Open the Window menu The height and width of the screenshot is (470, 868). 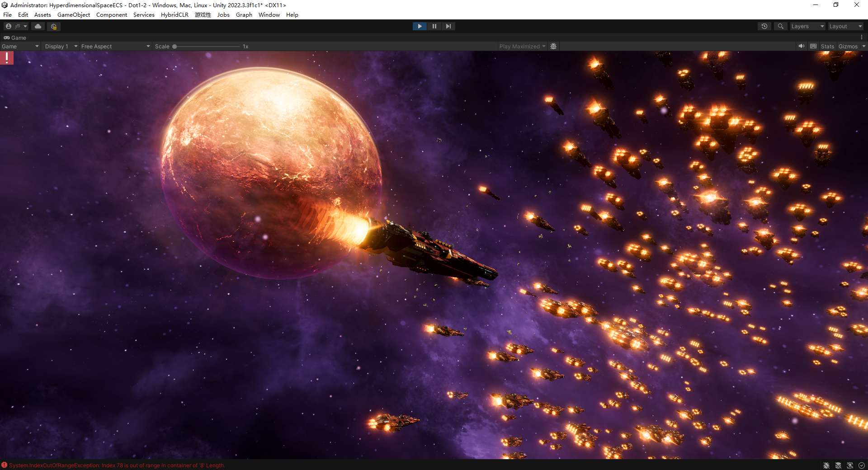click(269, 15)
